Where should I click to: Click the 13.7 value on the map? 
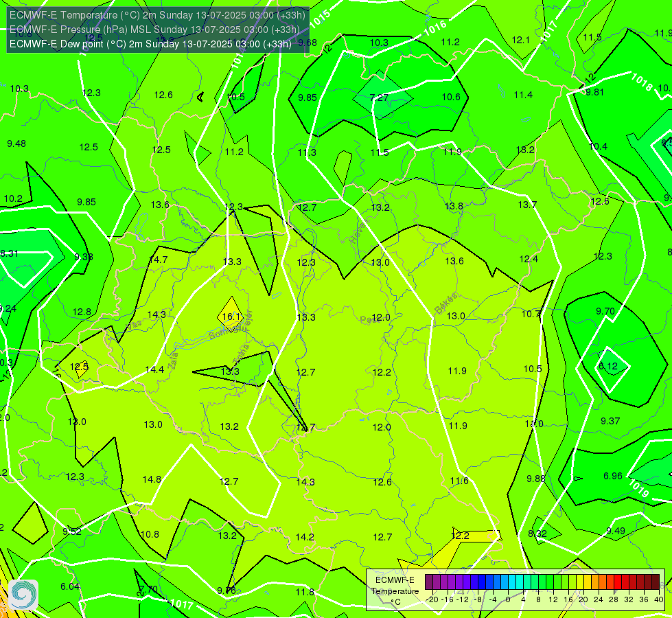(x=527, y=205)
